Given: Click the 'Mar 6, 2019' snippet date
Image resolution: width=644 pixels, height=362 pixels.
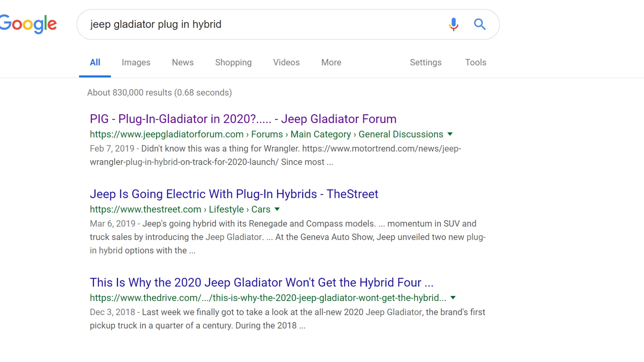Looking at the screenshot, I should pyautogui.click(x=113, y=224).
